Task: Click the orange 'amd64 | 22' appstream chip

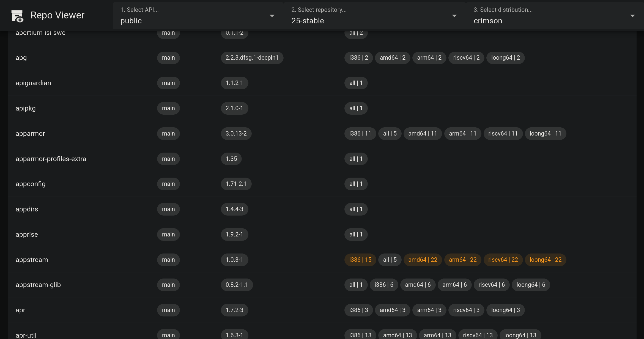Action: click(x=423, y=260)
